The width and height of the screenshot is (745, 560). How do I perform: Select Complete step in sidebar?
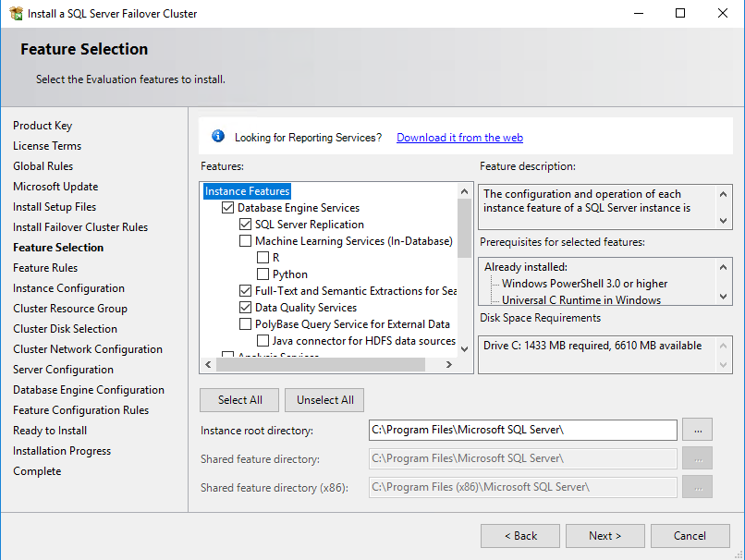pos(37,471)
